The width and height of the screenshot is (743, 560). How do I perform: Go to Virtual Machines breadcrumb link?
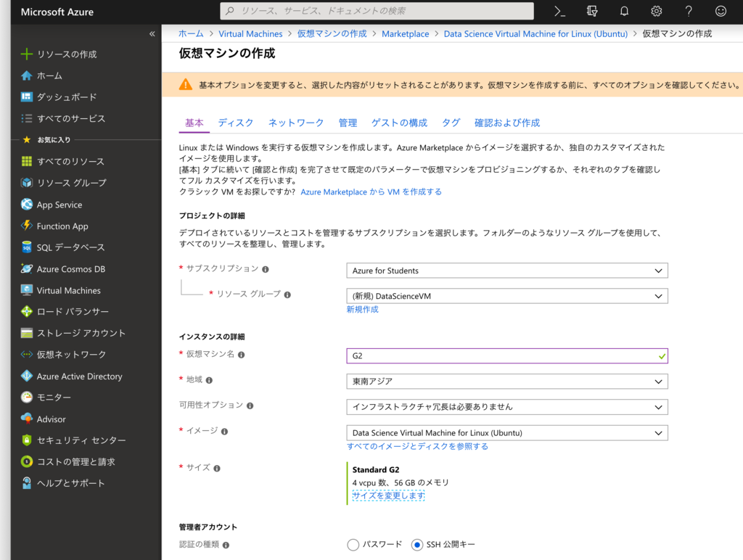[250, 33]
